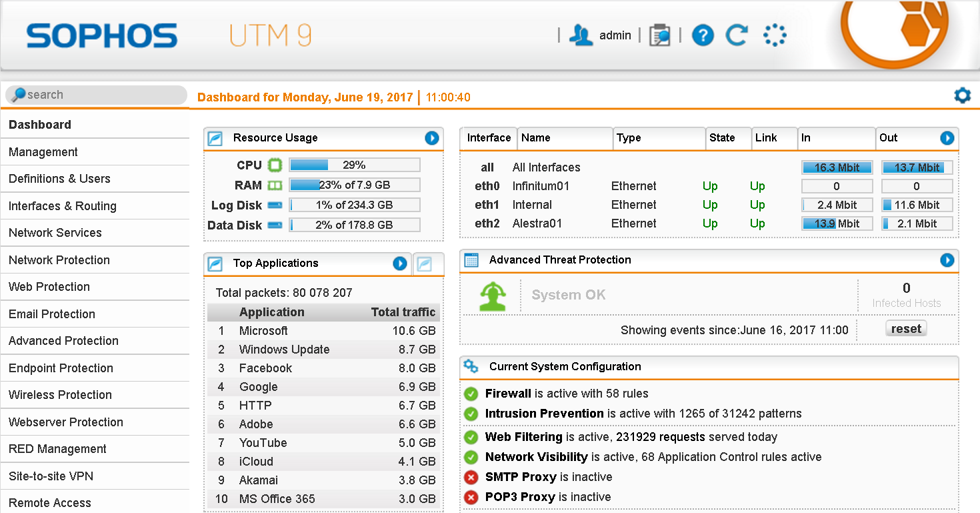Click the RAM module icon
Viewport: 980px width, 513px height.
coord(275,185)
